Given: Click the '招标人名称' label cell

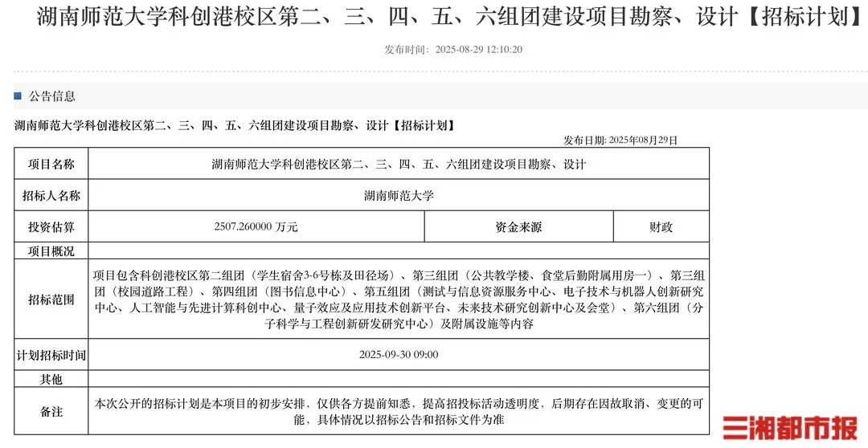Looking at the screenshot, I should point(51,195).
